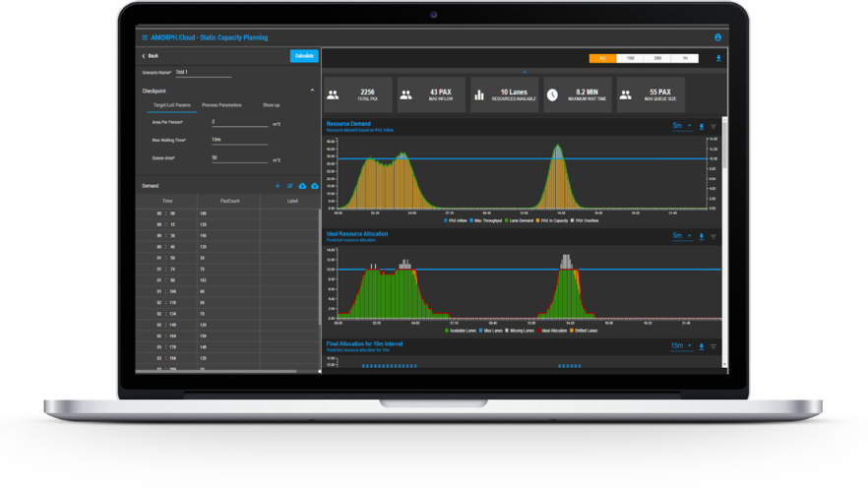Switch to Process Parameters tab
This screenshot has width=868, height=492.
(x=221, y=105)
